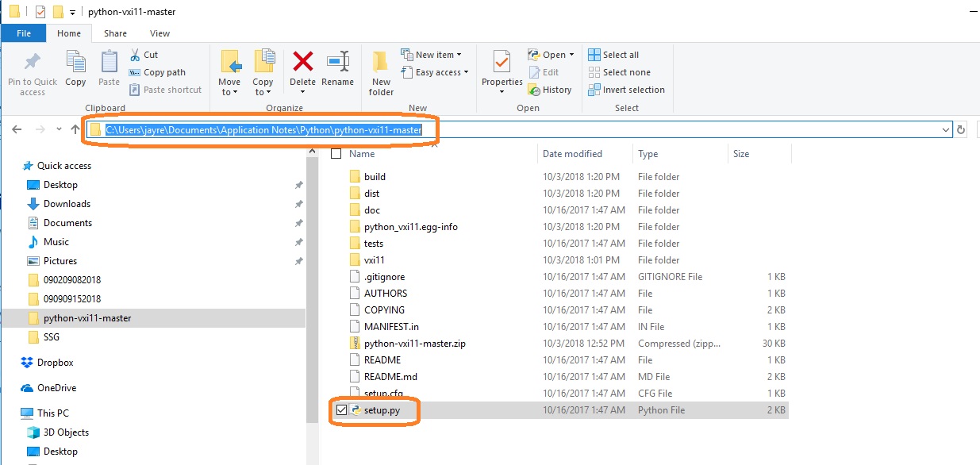980x465 pixels.
Task: Click Select all in the ribbon
Action: tap(613, 55)
